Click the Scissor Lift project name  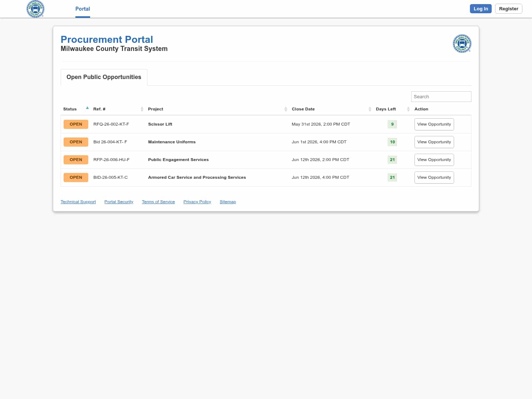(x=160, y=124)
